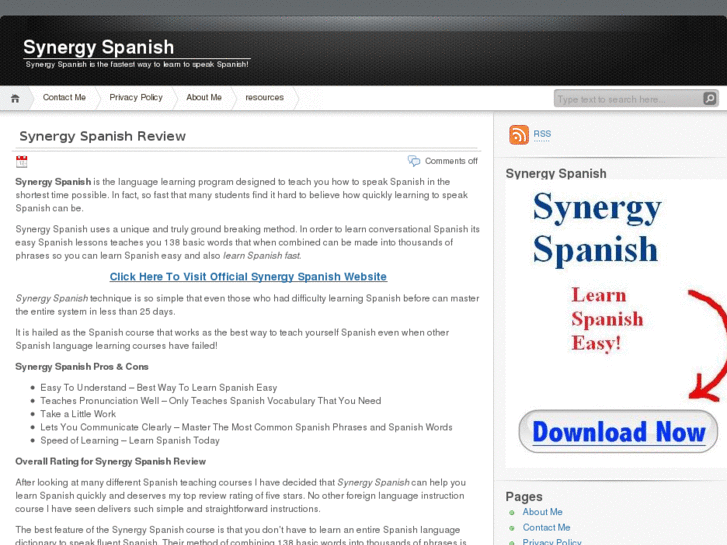Open the Privacy Policy menu item
Screen dimensions: 727x545
pos(136,97)
